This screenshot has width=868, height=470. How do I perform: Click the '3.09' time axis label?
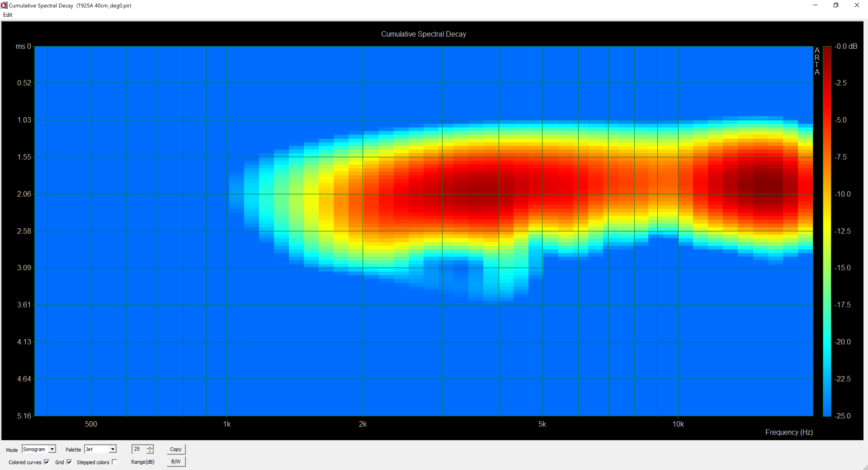pos(24,268)
